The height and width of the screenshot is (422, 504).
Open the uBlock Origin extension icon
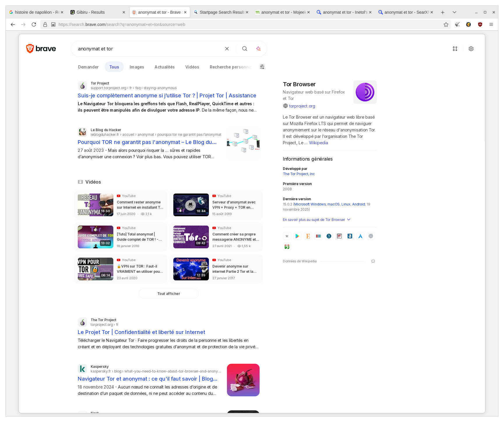[480, 24]
